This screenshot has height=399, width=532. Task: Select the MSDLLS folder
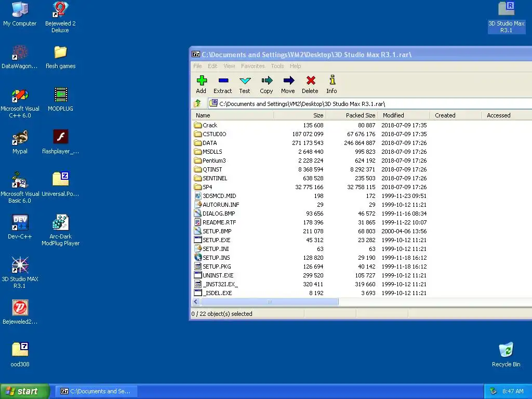tap(208, 152)
